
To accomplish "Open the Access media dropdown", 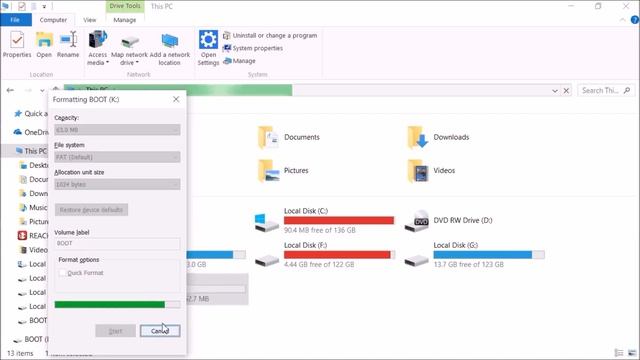I will [98, 48].
